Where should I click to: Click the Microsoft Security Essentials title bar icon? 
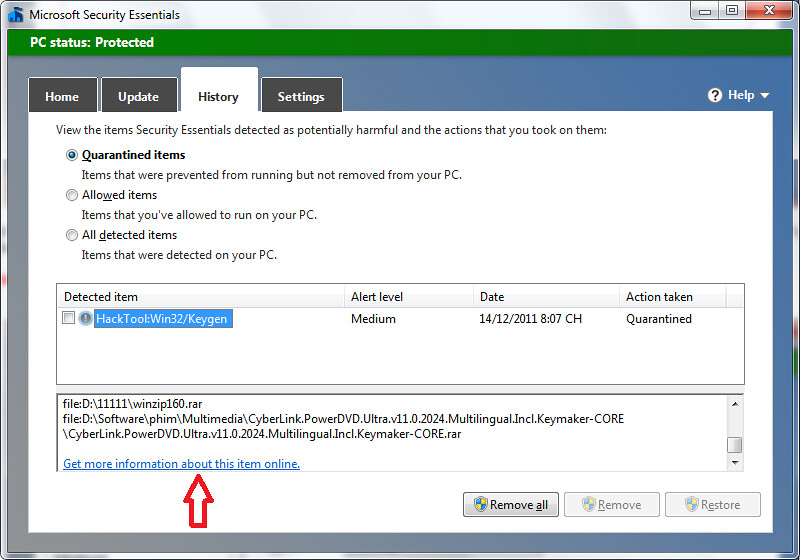16,14
